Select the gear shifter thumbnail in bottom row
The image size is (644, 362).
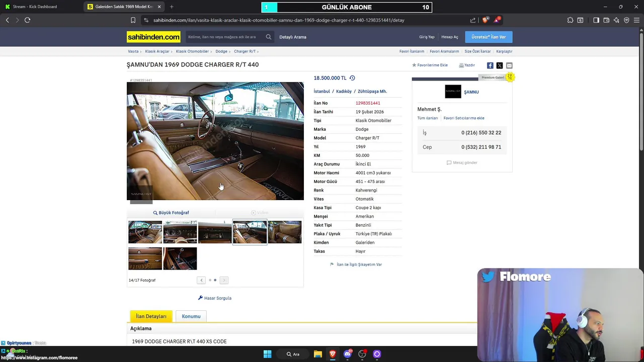(x=180, y=258)
